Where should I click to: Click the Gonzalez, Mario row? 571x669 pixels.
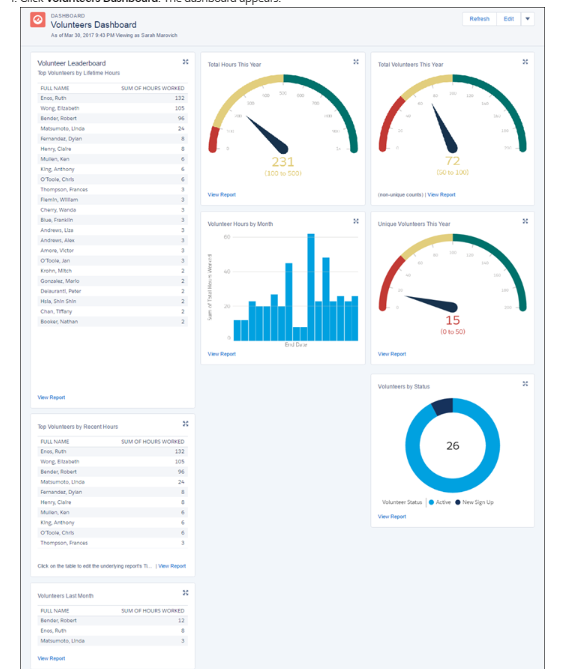113,281
